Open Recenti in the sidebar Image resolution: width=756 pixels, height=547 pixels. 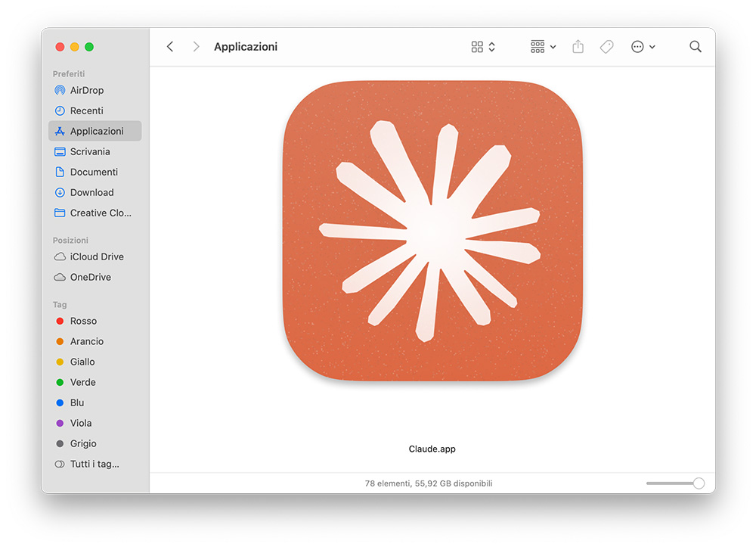[95, 110]
